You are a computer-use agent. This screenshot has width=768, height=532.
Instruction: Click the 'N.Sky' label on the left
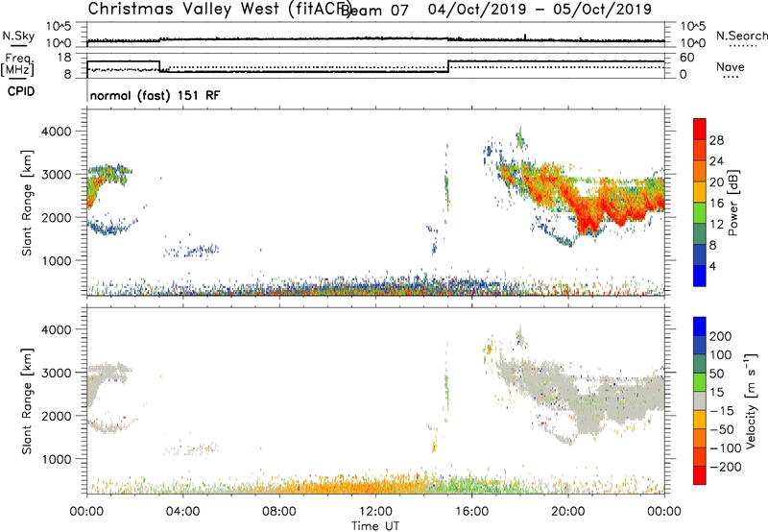(18, 36)
